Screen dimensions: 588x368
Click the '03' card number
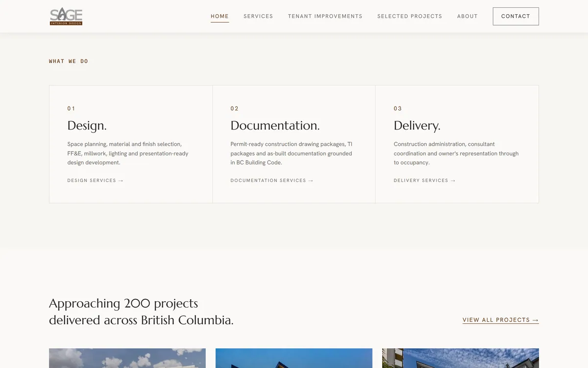pos(398,108)
